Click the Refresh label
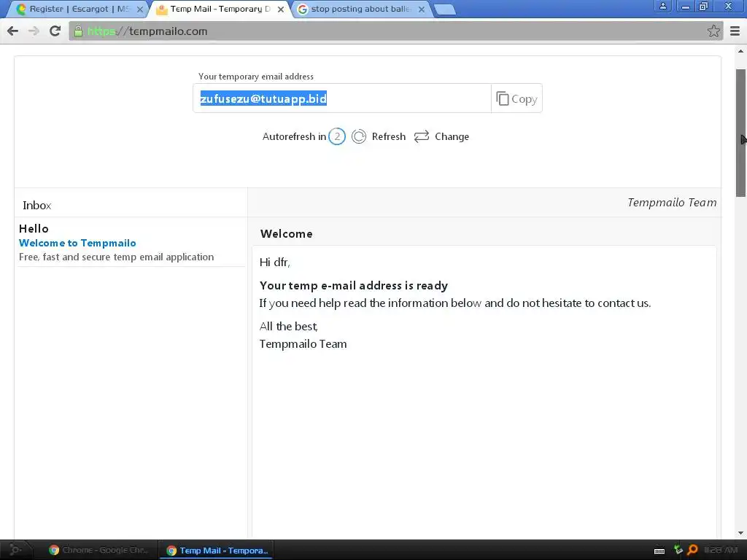 (389, 136)
